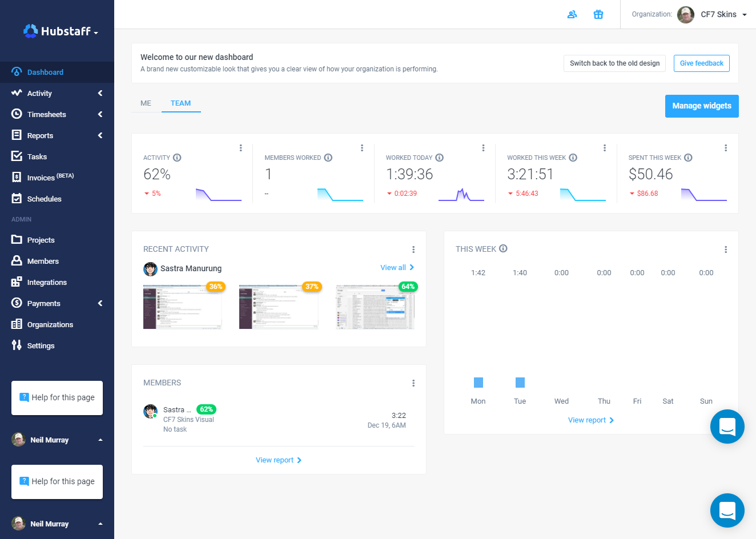The image size is (756, 539).
Task: Open three-dot menu on Recent Activity widget
Action: [413, 250]
